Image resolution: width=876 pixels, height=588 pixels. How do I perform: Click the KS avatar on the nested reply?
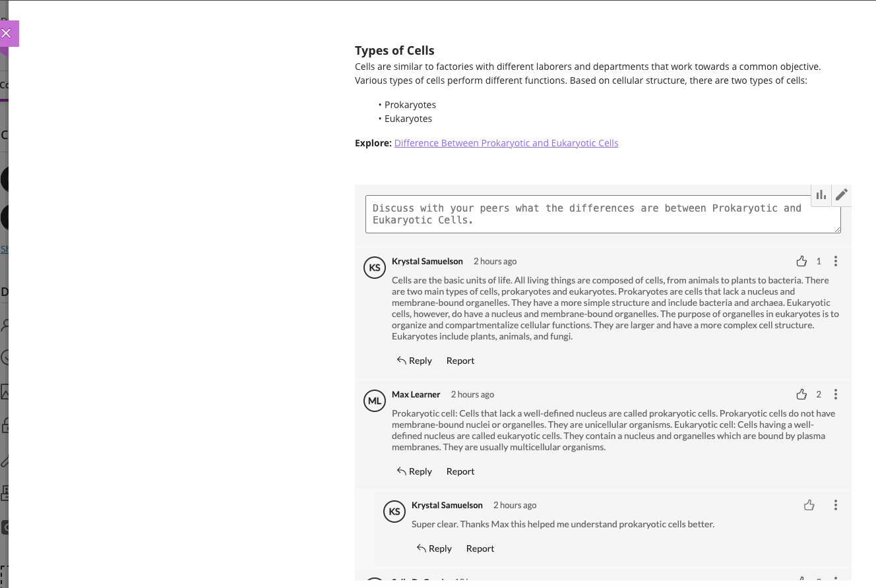[394, 512]
